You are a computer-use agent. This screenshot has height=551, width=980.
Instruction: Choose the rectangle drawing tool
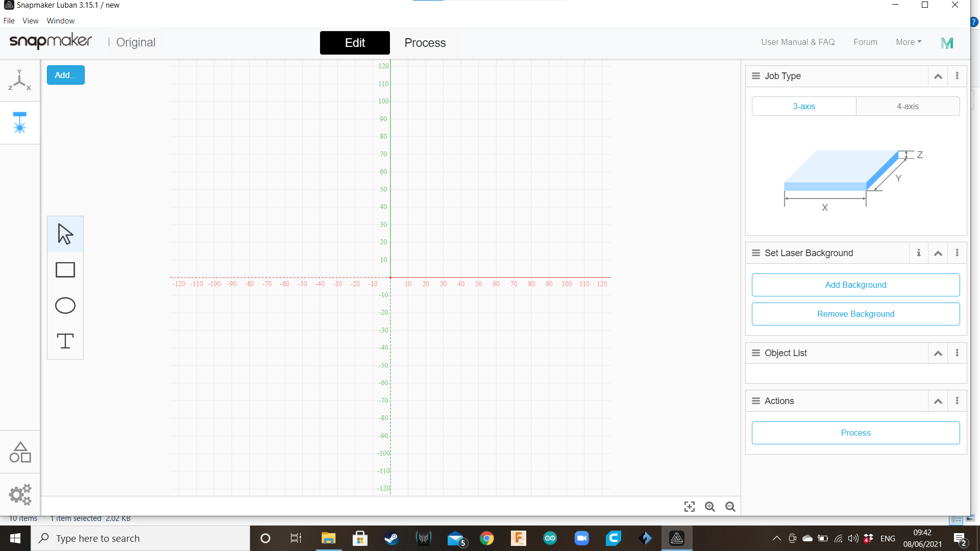point(65,270)
